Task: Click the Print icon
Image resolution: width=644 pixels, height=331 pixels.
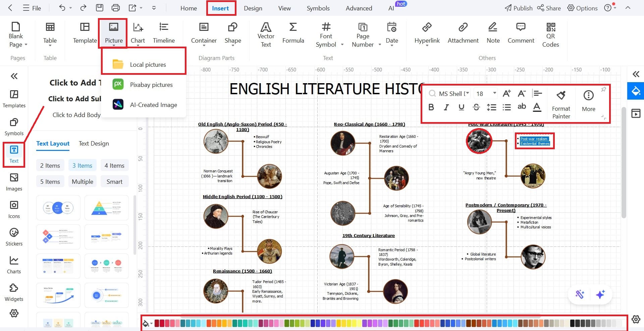Action: (115, 8)
